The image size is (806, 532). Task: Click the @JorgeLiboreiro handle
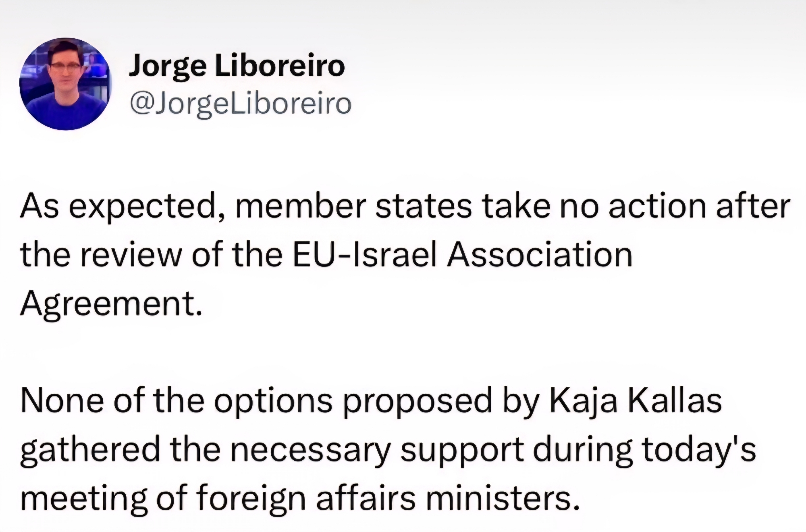point(241,104)
